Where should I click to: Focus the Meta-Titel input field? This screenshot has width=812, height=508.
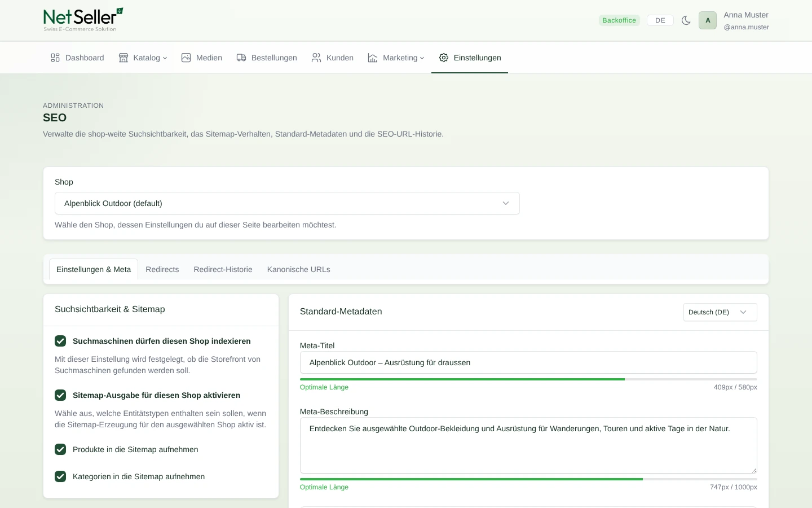click(528, 362)
